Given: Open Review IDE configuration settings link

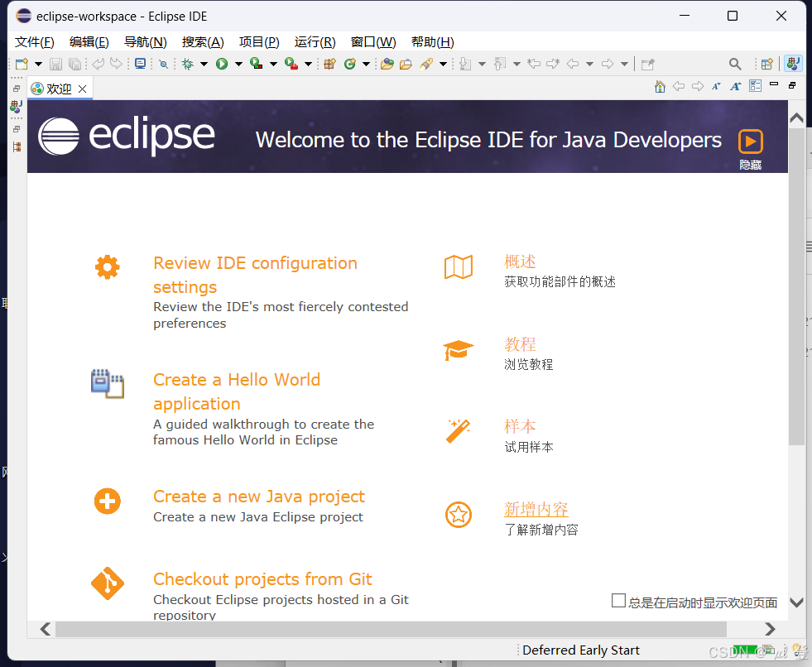Looking at the screenshot, I should tap(255, 275).
